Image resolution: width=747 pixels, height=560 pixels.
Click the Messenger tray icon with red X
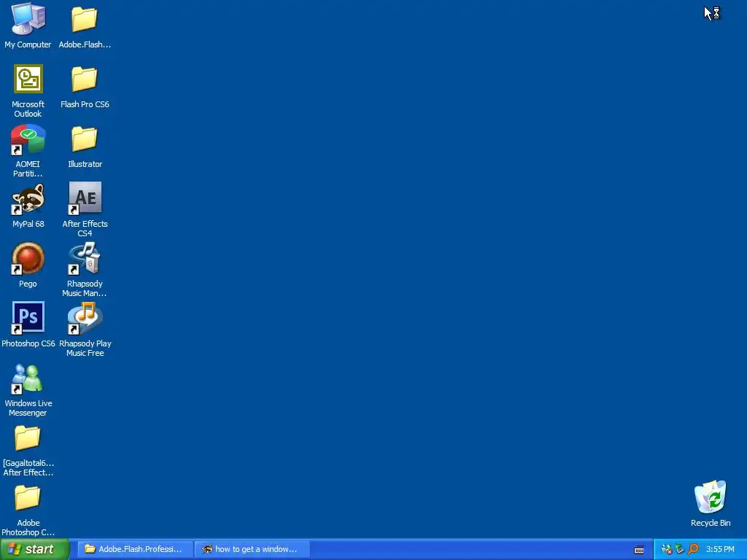[x=667, y=550]
